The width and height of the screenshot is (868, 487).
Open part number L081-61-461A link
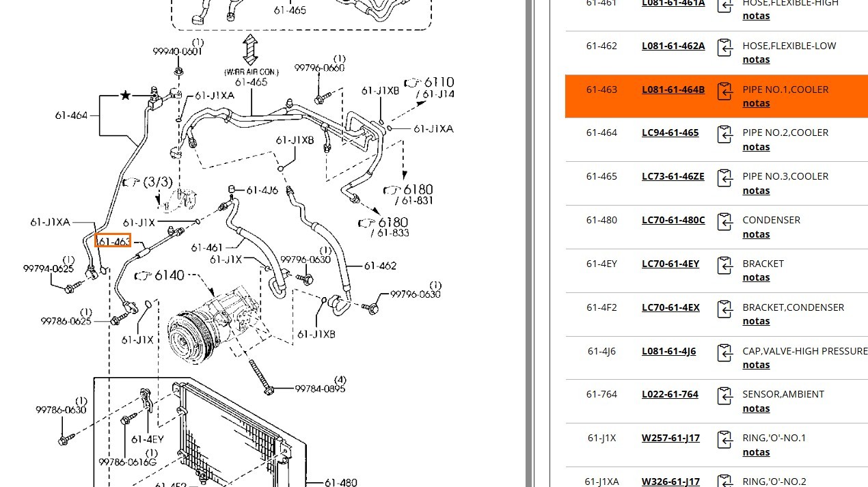click(673, 3)
